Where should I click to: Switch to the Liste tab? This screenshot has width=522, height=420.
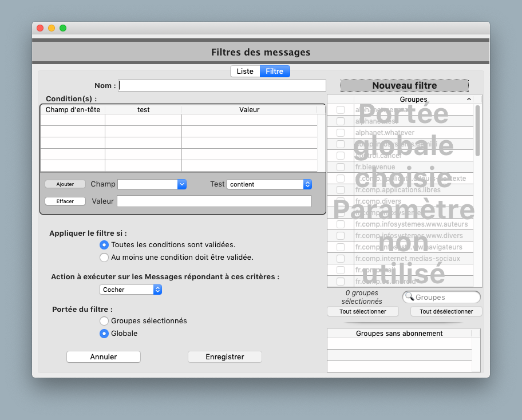coord(245,72)
